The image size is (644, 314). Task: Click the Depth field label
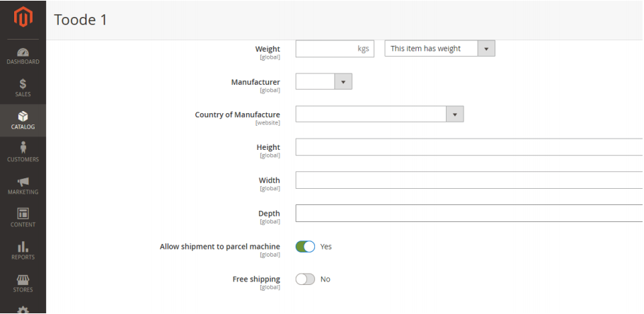tap(269, 214)
